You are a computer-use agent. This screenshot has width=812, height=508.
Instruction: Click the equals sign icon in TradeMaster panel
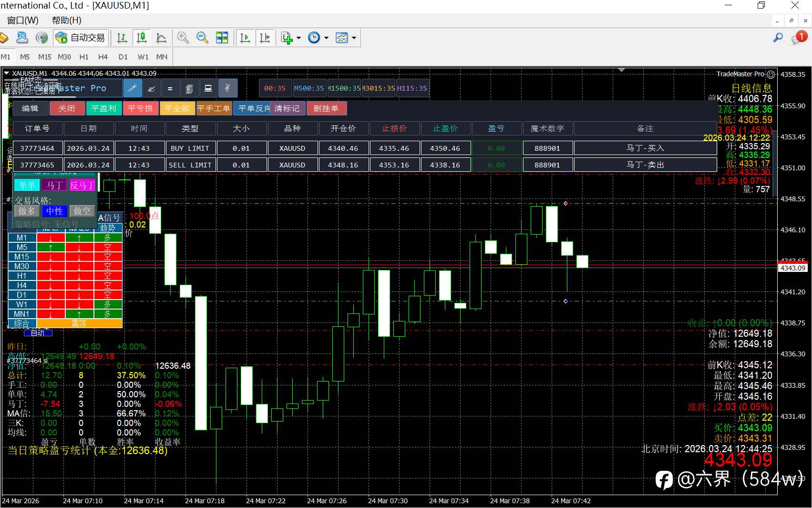(170, 88)
